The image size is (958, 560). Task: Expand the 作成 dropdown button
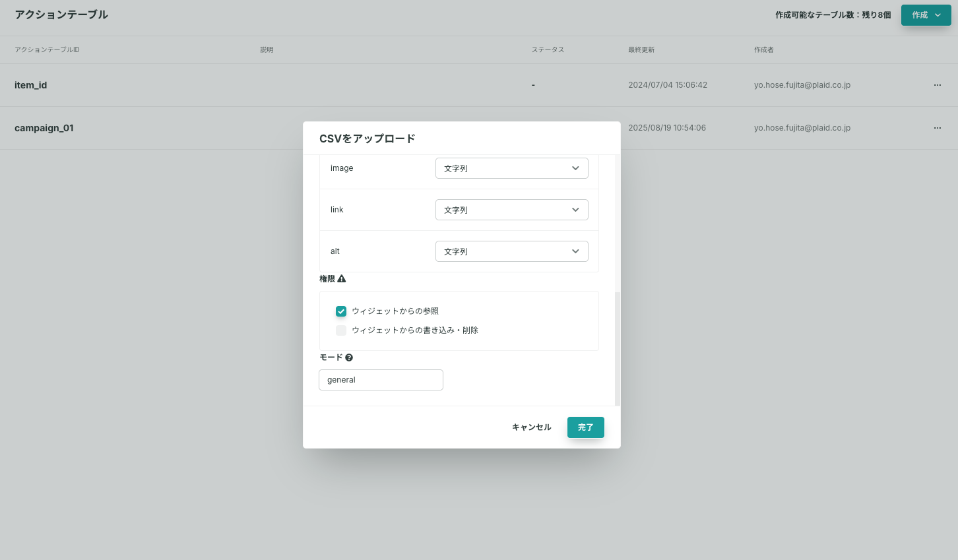point(926,15)
